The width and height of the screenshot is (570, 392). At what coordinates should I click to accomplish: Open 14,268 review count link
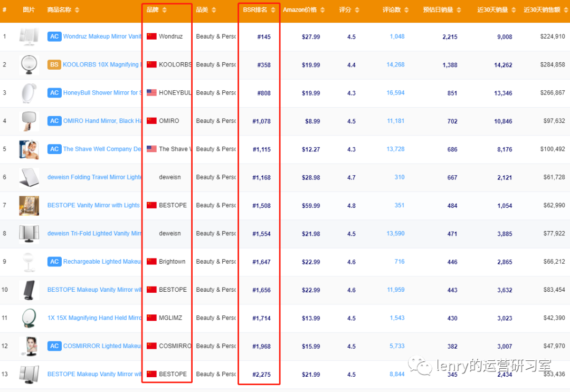395,65
